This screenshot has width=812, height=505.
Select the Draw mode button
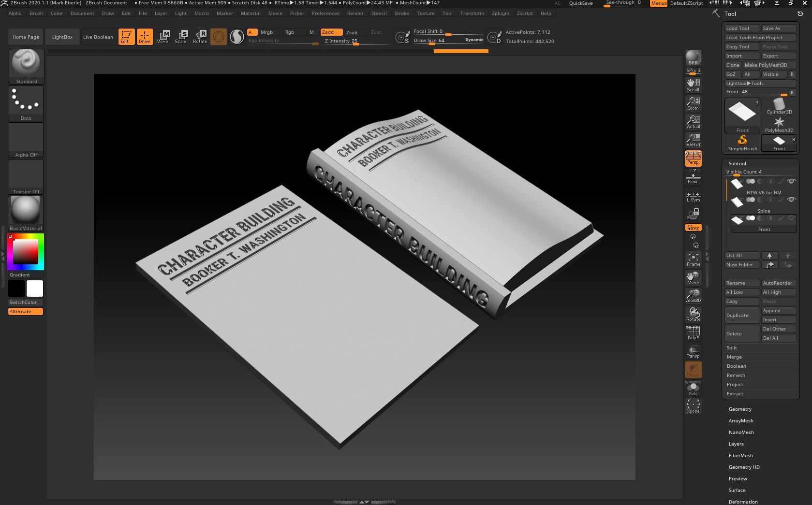pyautogui.click(x=145, y=37)
